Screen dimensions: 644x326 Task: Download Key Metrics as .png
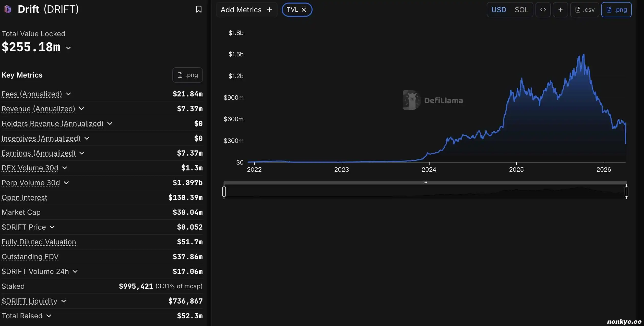point(187,75)
